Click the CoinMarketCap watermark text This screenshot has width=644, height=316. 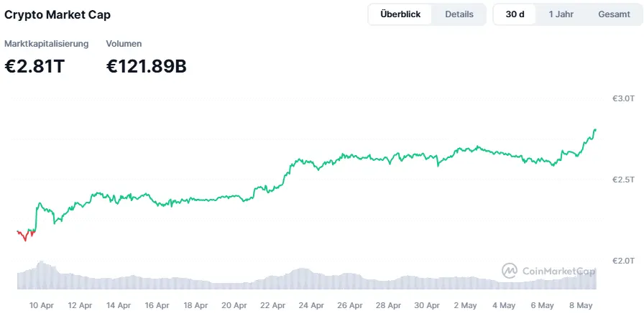[x=558, y=271]
